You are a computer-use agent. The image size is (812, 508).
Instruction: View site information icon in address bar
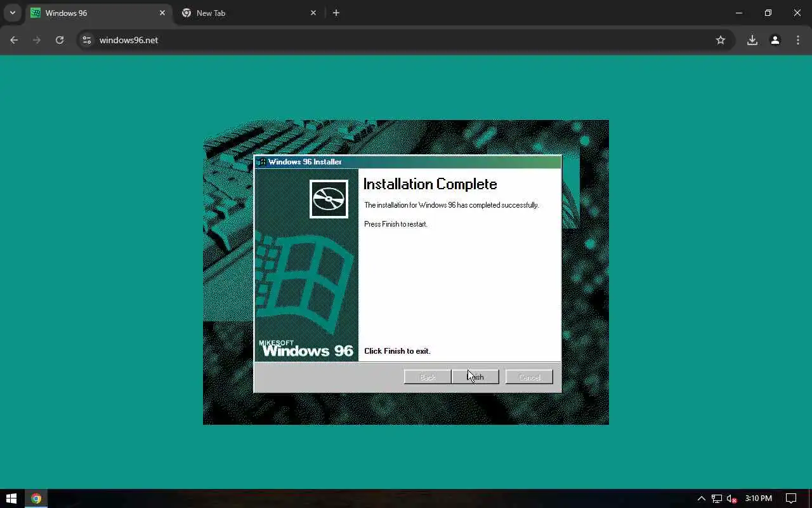click(87, 40)
